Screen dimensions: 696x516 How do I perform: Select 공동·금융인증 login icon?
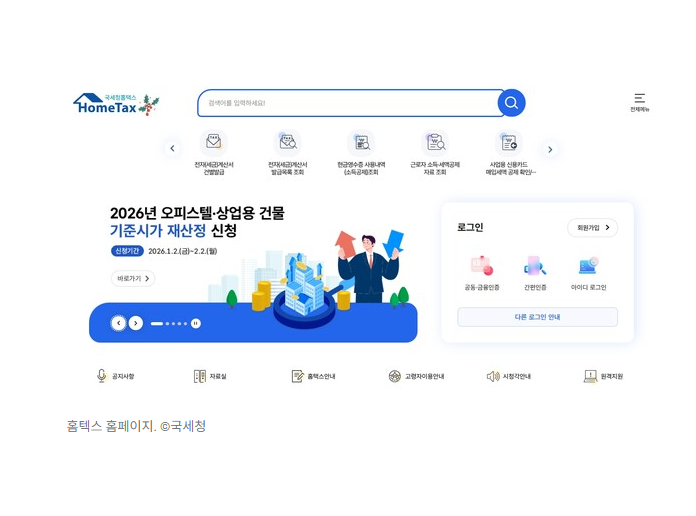point(482,266)
